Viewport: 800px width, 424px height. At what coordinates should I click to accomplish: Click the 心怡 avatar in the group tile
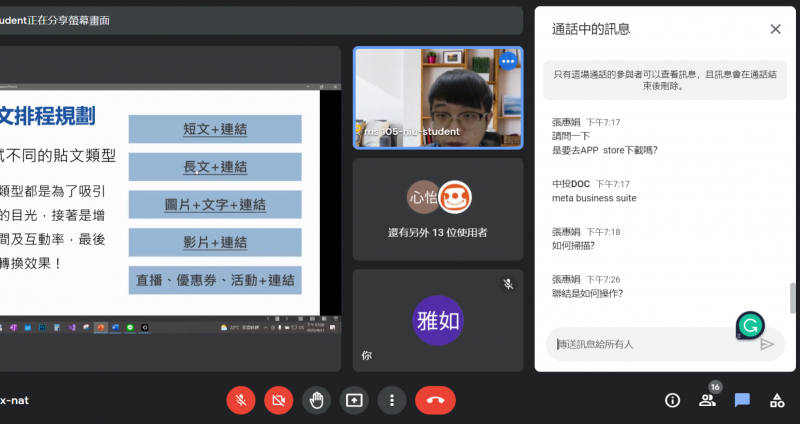click(423, 197)
